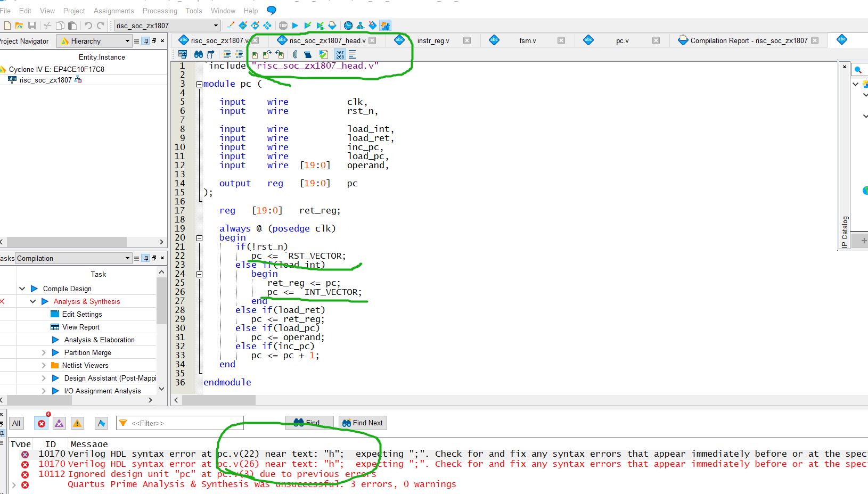The width and height of the screenshot is (868, 494).
Task: Insert a bookmark using the bookmark icon
Action: 255,54
